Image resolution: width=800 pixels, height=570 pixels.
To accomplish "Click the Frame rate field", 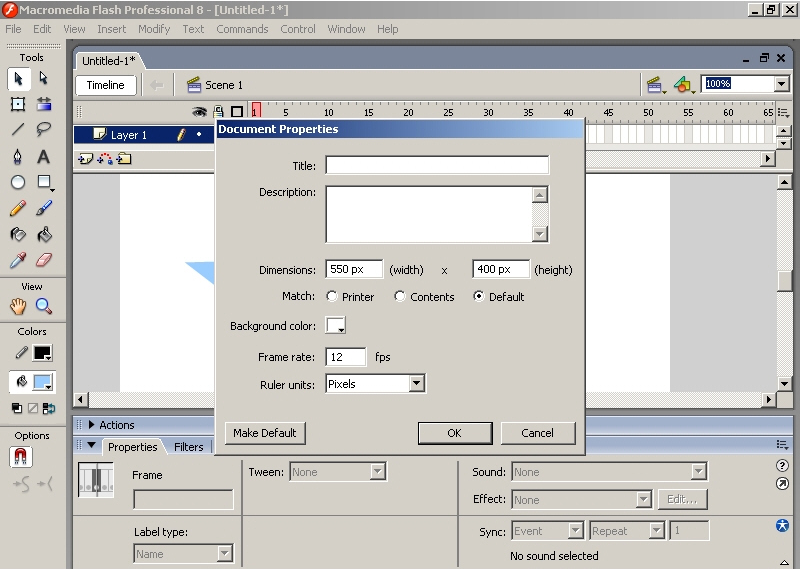I will click(345, 357).
